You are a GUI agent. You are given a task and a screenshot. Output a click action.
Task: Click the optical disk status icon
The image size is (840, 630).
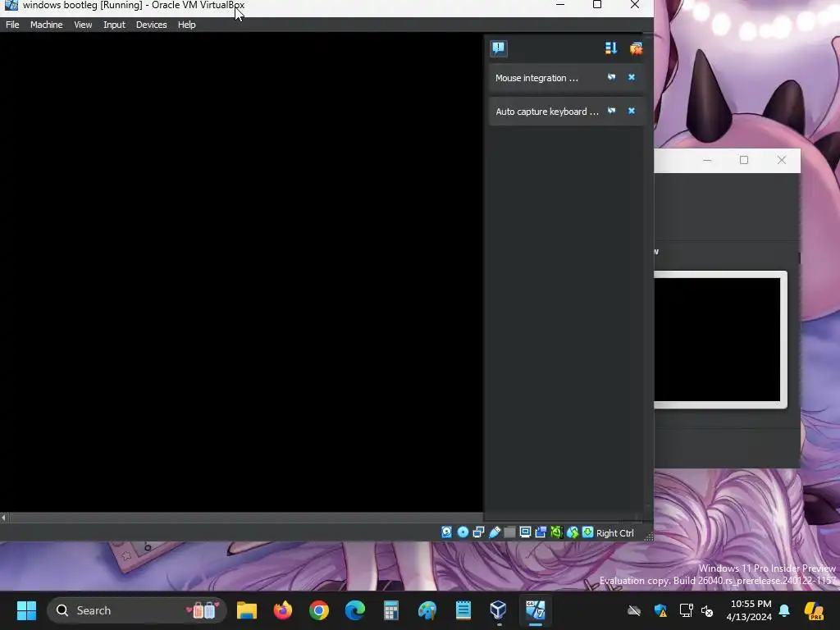[x=463, y=532]
